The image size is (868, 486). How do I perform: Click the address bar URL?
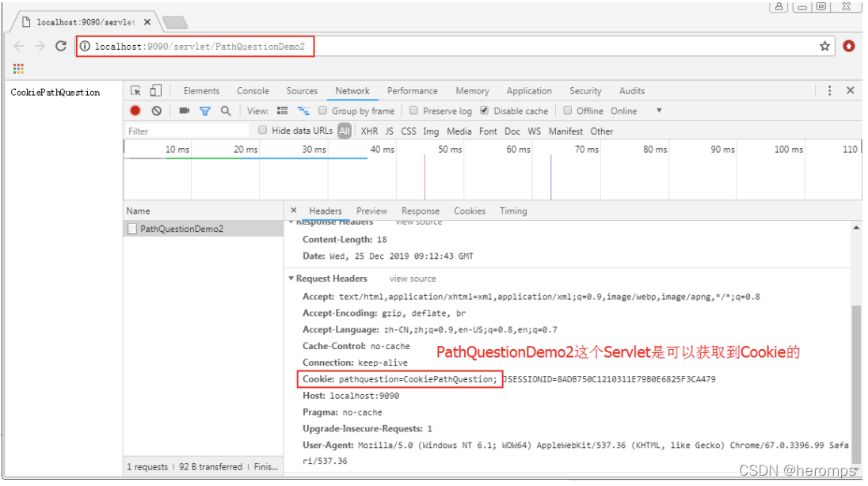point(200,47)
